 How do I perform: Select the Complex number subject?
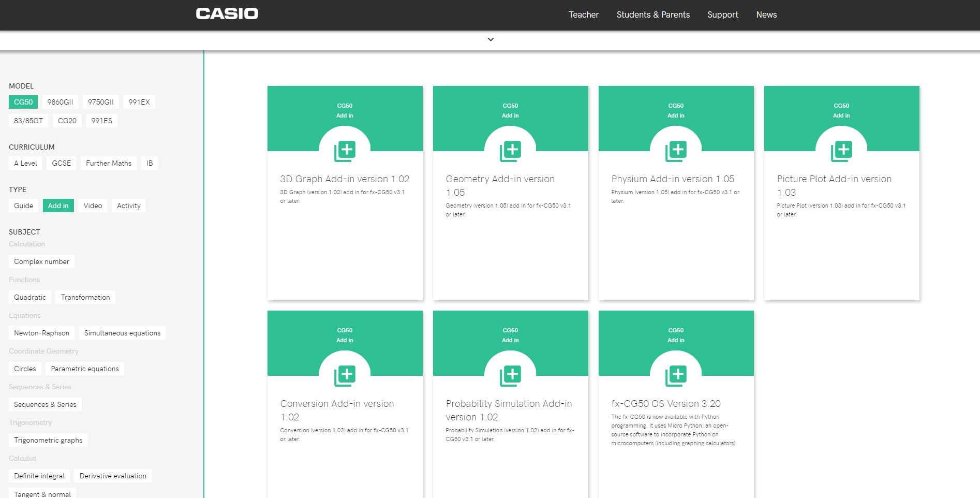click(x=41, y=261)
